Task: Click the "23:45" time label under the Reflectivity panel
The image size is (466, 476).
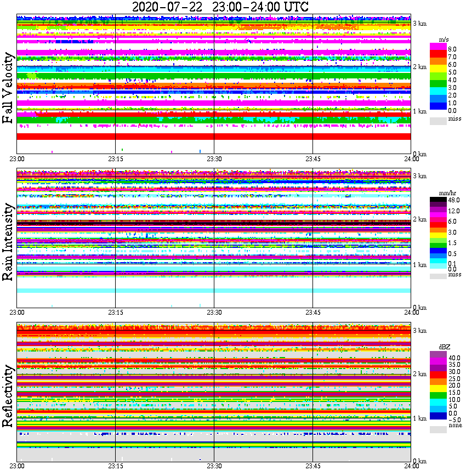Action: click(312, 466)
